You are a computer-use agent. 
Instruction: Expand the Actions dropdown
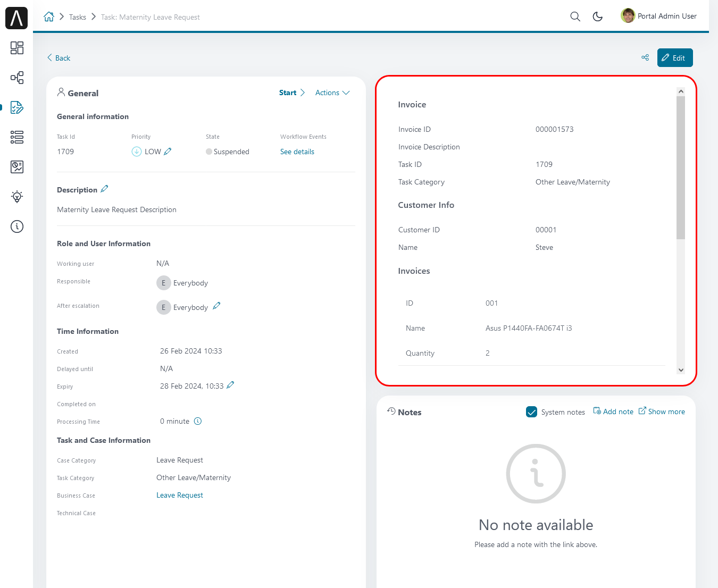[x=332, y=93]
